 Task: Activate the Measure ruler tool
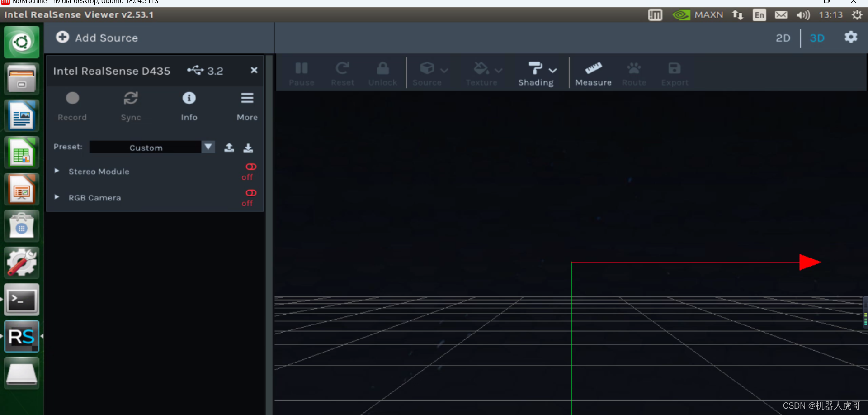coord(593,74)
